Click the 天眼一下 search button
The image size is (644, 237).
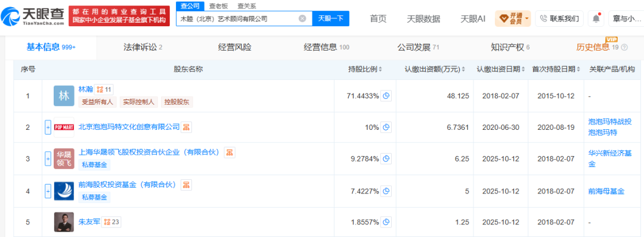(331, 18)
